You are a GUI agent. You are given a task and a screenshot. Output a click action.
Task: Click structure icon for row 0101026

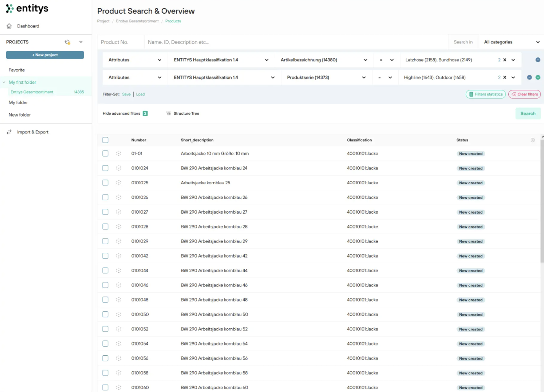(x=119, y=198)
